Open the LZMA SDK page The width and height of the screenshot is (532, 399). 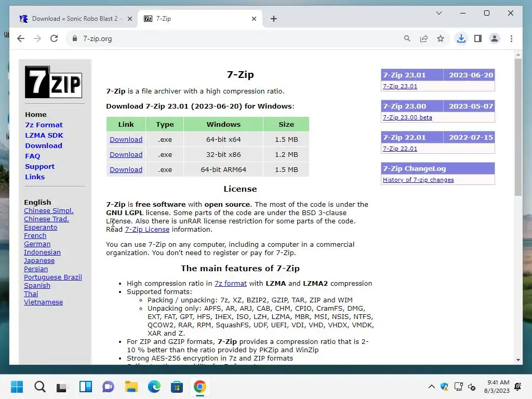[x=44, y=136]
